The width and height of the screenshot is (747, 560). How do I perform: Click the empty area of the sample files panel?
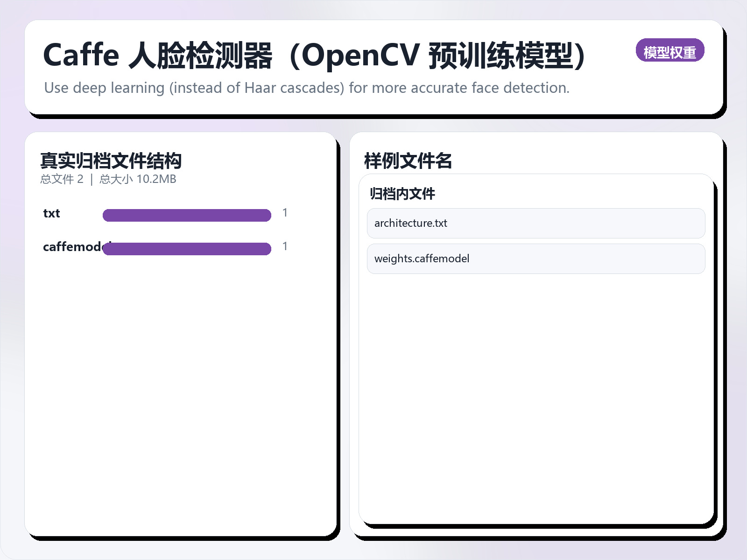coord(536,397)
